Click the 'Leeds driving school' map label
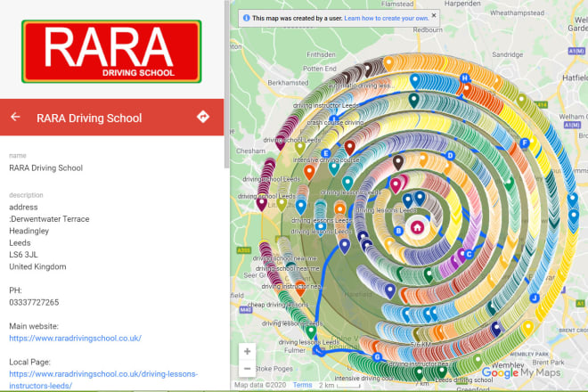The width and height of the screenshot is (588, 392). (x=464, y=380)
